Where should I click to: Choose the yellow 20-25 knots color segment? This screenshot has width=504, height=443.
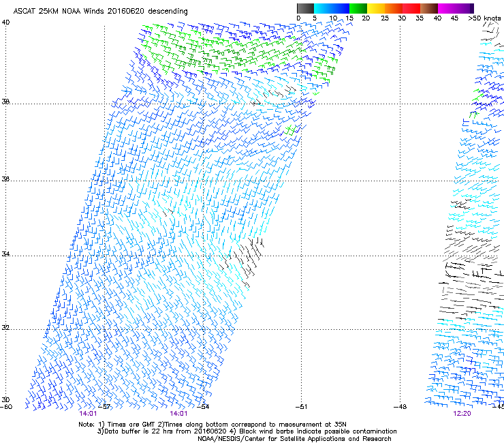tap(376, 8)
